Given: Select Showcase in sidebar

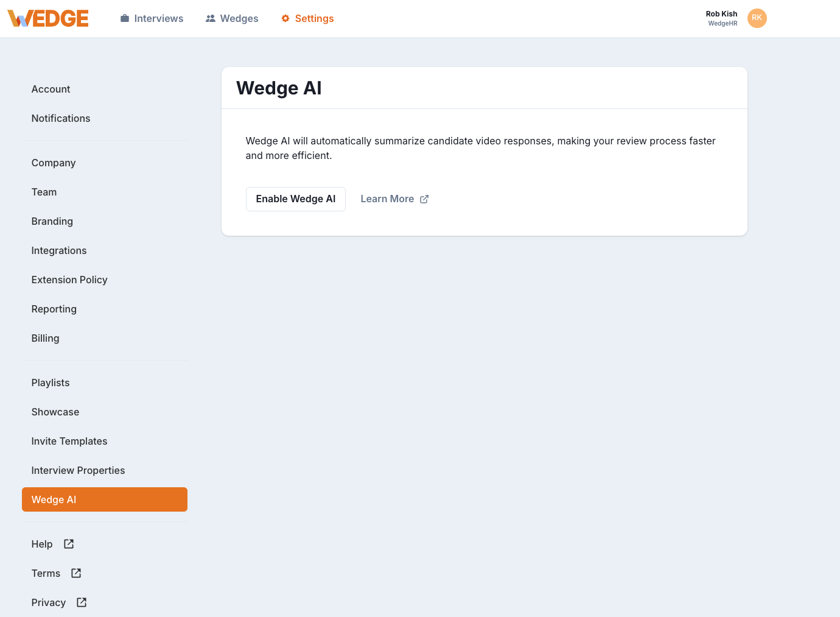Looking at the screenshot, I should coord(105,412).
